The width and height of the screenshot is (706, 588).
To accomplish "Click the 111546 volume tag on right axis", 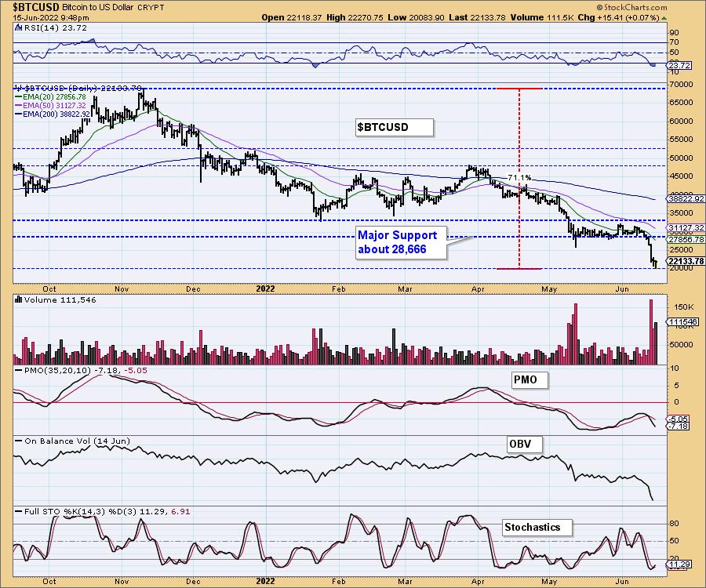I will point(683,321).
